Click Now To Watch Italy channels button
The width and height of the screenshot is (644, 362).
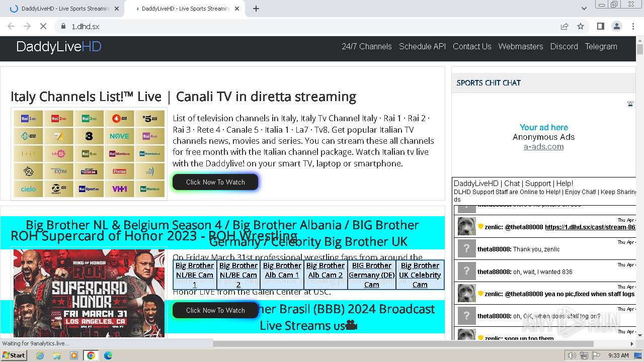pyautogui.click(x=215, y=182)
